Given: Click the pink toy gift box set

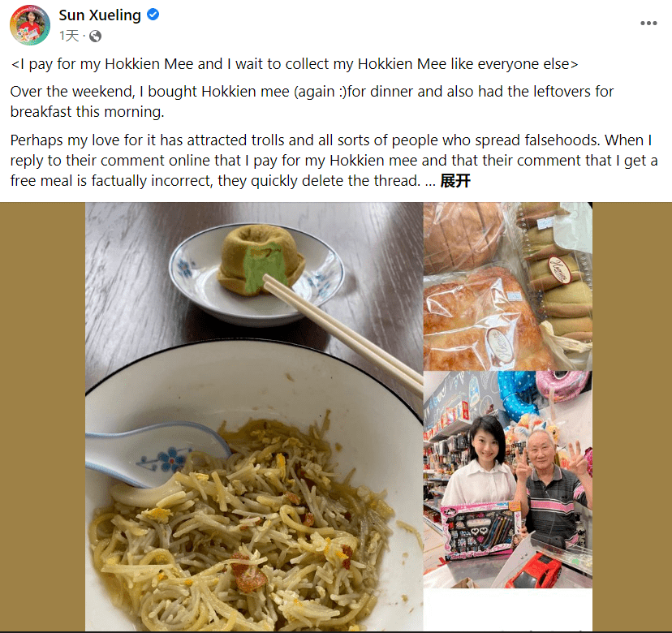Looking at the screenshot, I should coord(482,531).
